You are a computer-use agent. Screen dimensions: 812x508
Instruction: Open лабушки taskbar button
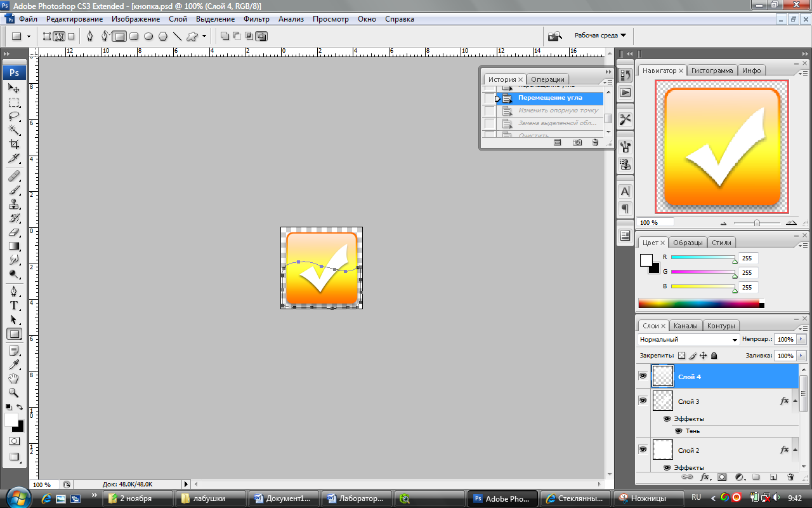point(210,498)
